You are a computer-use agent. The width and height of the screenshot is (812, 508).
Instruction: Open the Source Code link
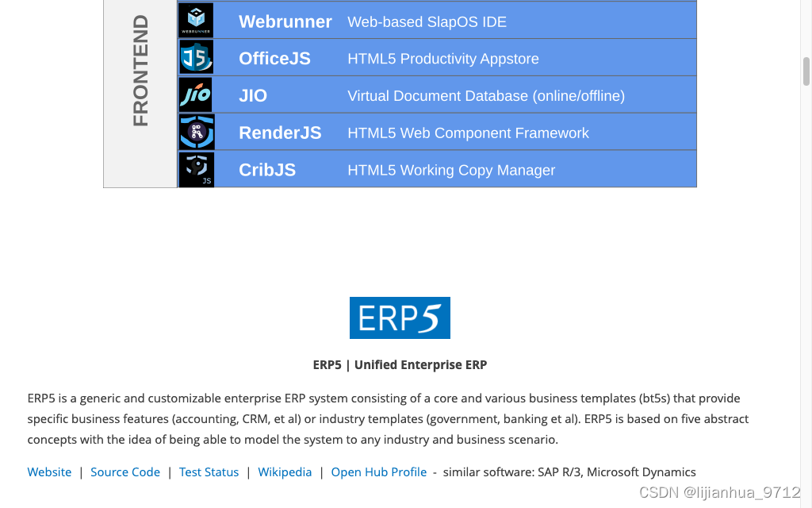[x=125, y=471]
